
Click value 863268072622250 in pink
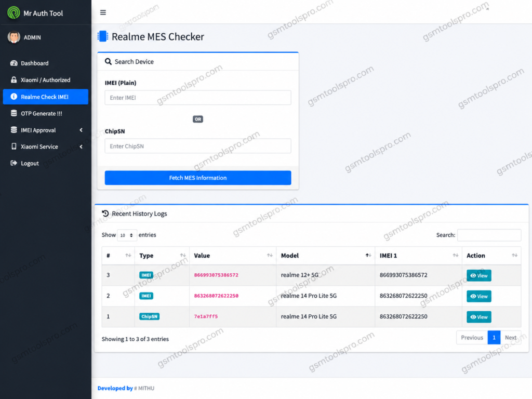(216, 296)
